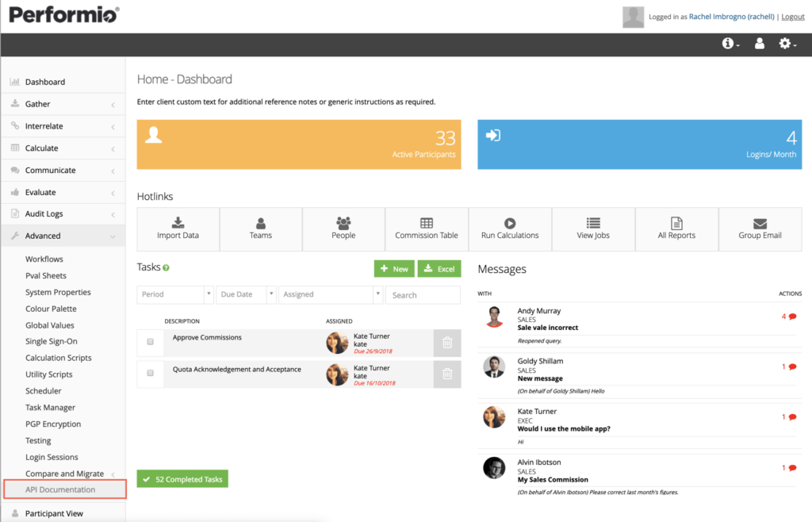
Task: Check the Approve Commissions task checkbox
Action: 150,342
